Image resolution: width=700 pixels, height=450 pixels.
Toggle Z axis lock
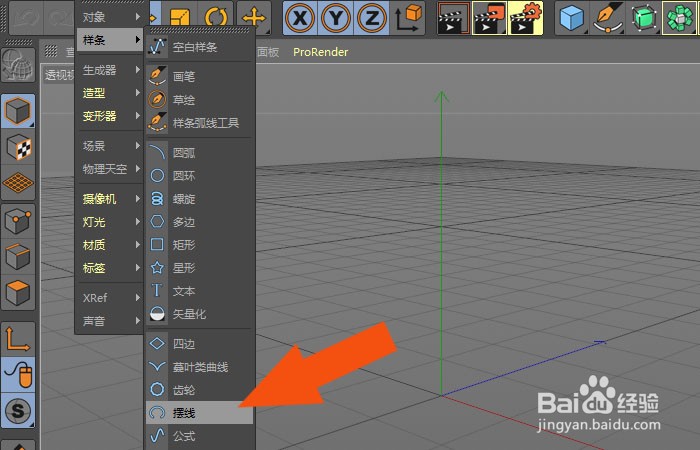coord(371,18)
